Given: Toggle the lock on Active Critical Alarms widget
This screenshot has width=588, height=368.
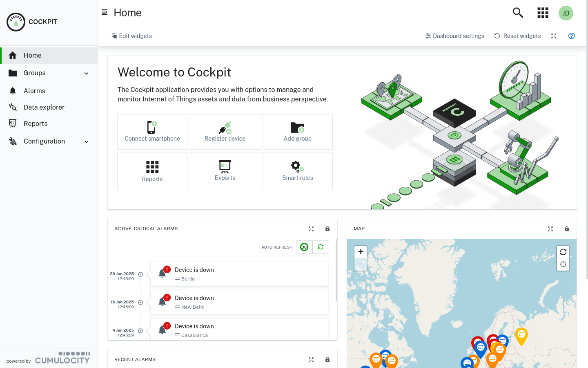Looking at the screenshot, I should pos(327,229).
